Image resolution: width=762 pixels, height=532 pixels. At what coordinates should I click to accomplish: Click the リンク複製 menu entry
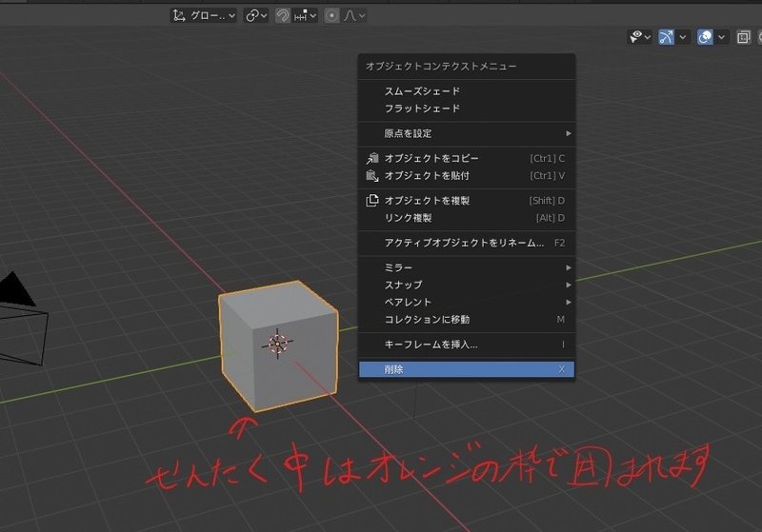(467, 218)
